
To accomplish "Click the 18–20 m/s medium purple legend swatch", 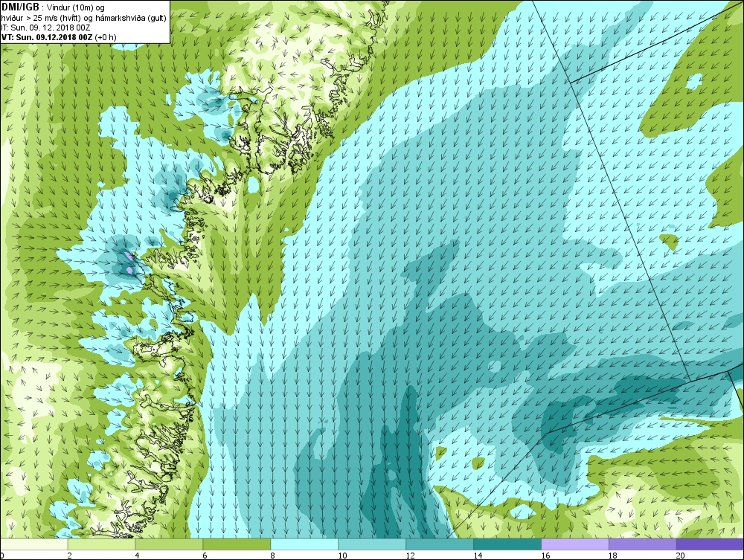I will (x=643, y=544).
